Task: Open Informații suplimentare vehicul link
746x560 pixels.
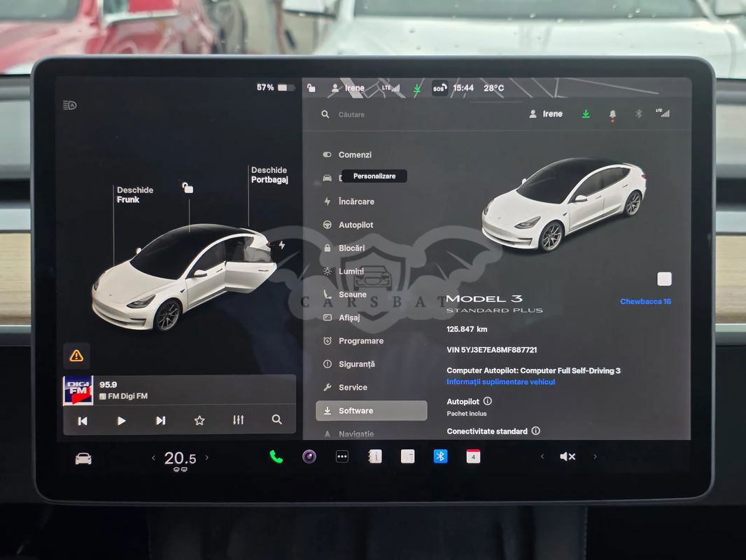Action: pyautogui.click(x=501, y=382)
